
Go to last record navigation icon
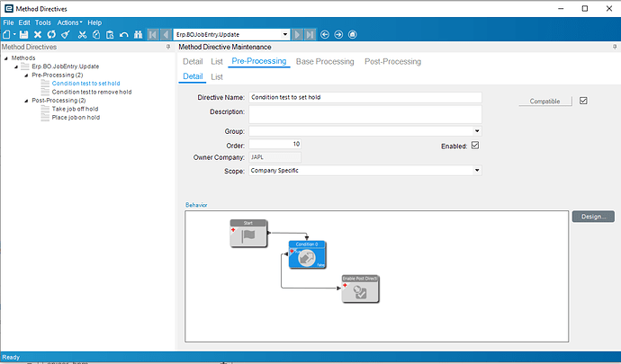click(x=310, y=34)
